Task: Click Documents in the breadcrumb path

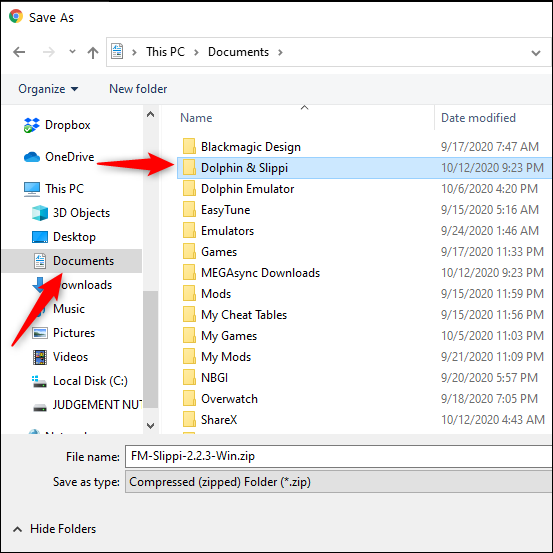Action: pos(238,52)
